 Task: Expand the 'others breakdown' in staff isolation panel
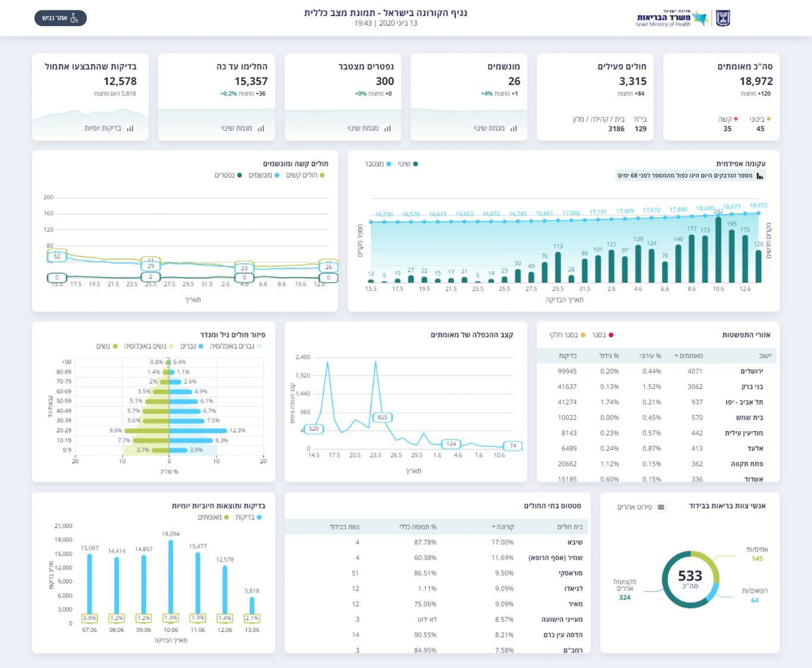tap(634, 507)
